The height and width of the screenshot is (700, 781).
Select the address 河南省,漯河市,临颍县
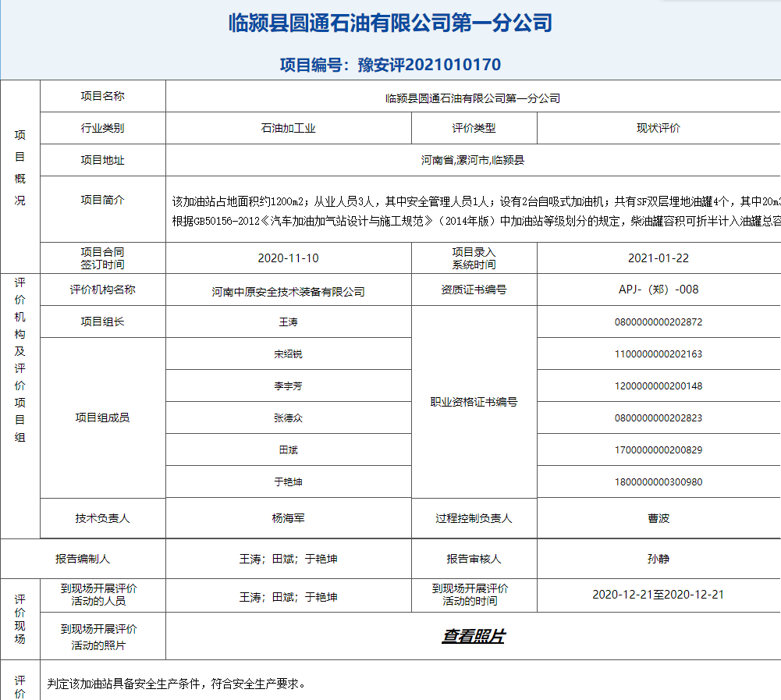click(473, 160)
